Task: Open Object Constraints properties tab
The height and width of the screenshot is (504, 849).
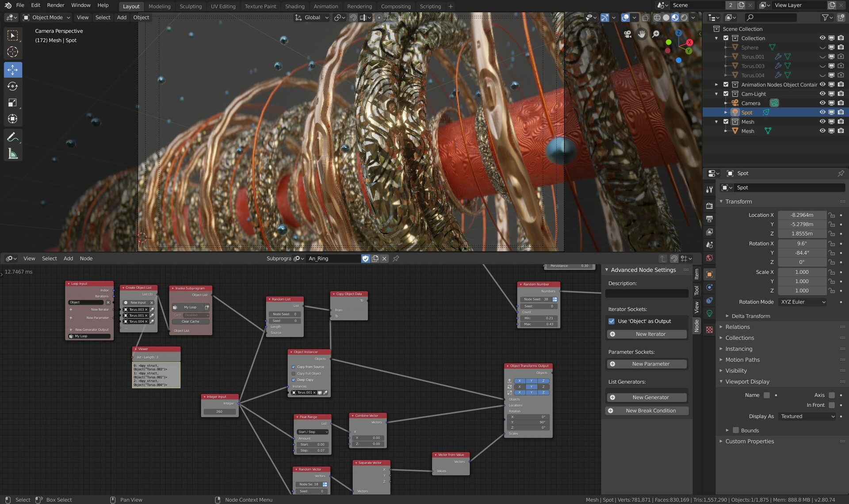Action: coord(709,301)
